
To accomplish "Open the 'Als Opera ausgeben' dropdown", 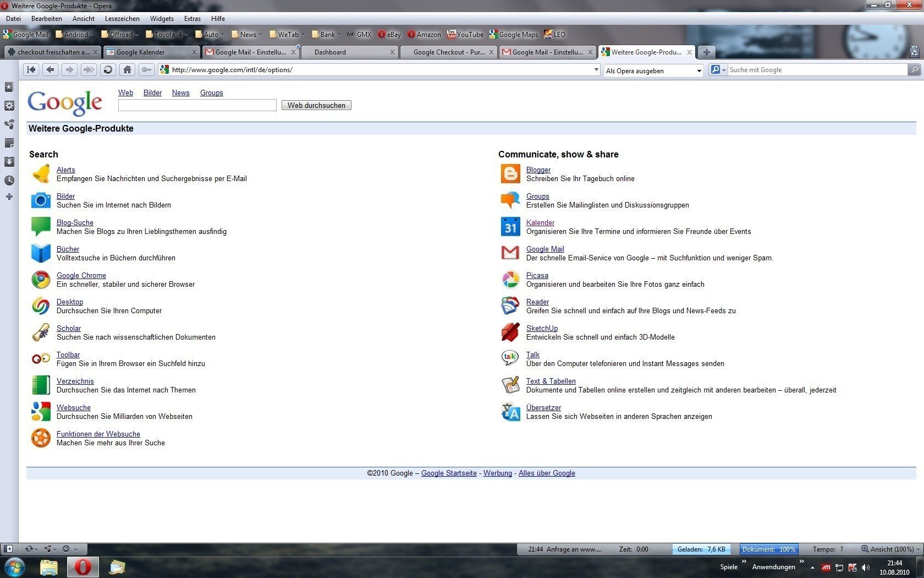I will click(653, 70).
